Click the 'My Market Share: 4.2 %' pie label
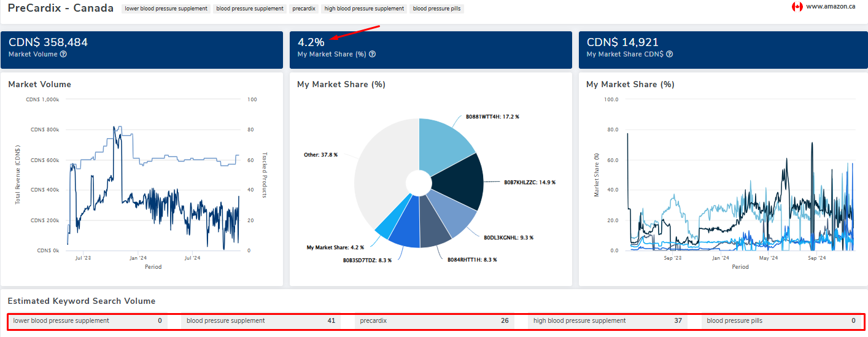The image size is (868, 337). [x=335, y=247]
